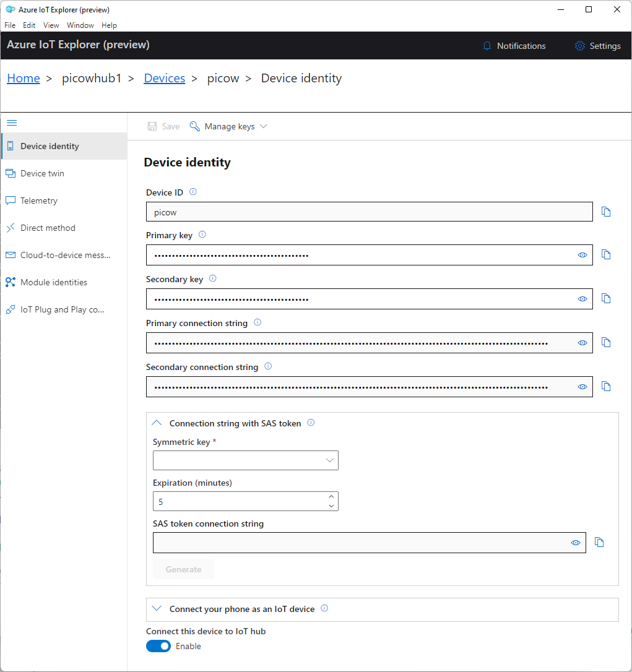This screenshot has height=672, width=632.
Task: Click the Azure IoT Explorer title bar icon
Action: coord(11,9)
